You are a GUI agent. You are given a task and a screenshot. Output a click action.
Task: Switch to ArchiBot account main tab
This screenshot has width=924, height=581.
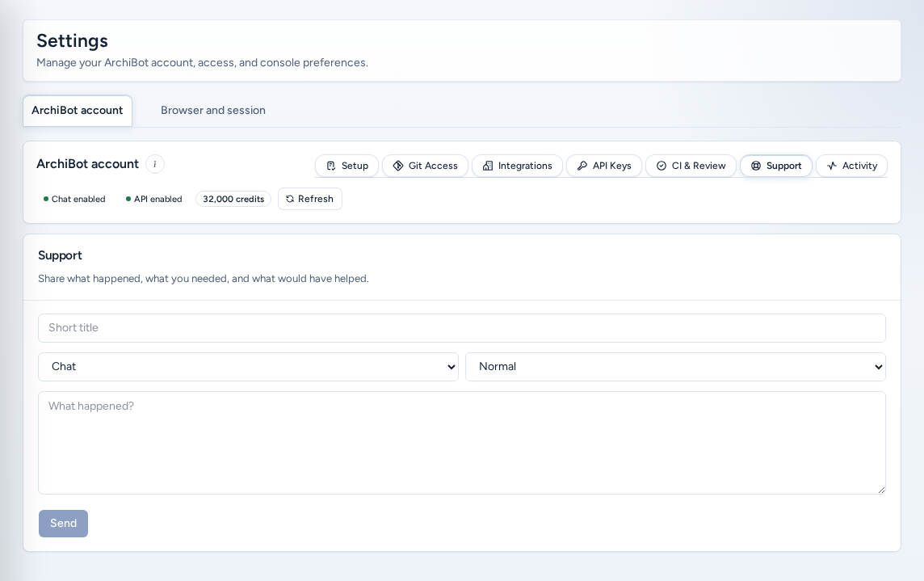pos(78,111)
